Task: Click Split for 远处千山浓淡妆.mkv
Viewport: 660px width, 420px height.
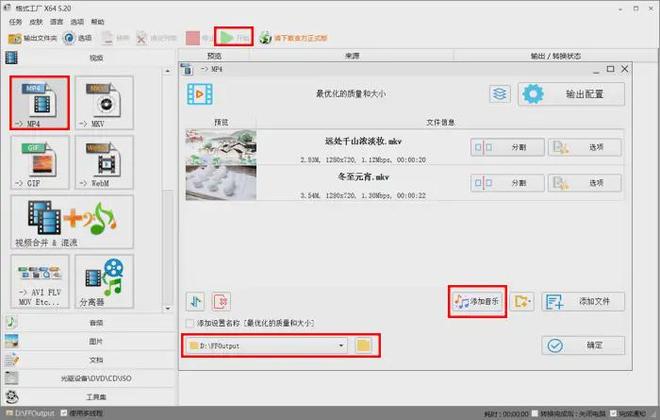Action: point(507,147)
